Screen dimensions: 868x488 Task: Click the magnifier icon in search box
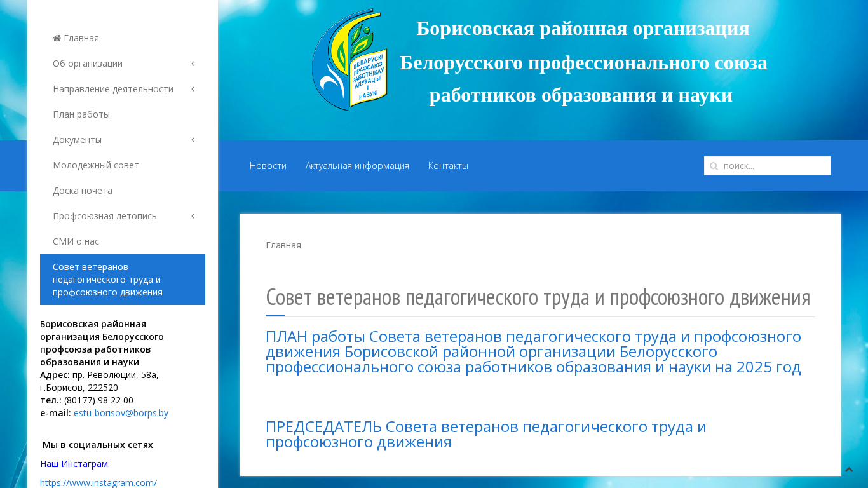[x=714, y=166]
